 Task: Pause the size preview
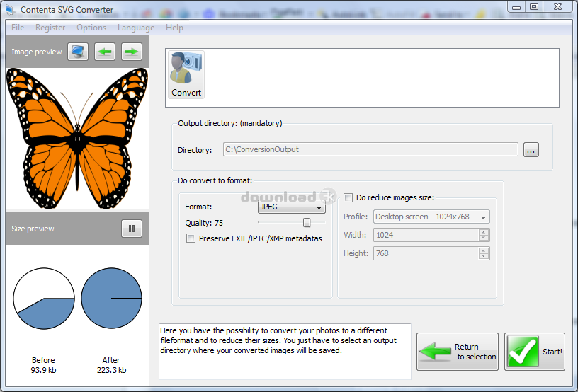[x=132, y=229]
